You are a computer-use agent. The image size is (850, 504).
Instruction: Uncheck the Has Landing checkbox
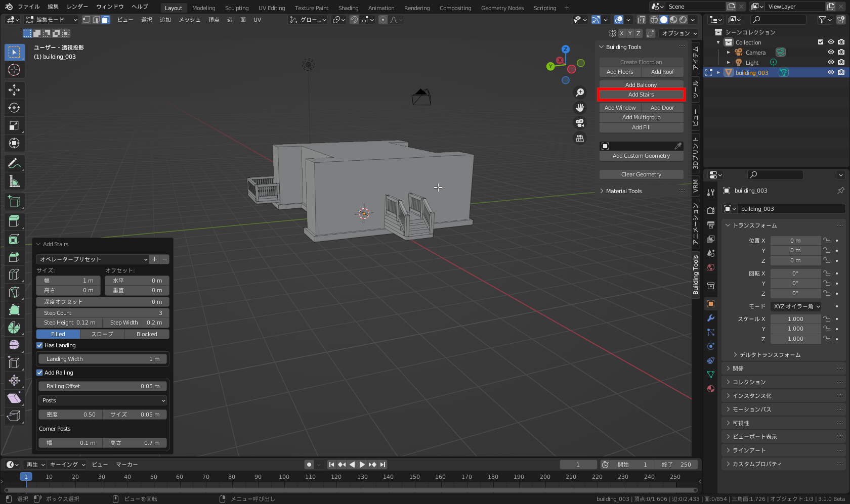coord(39,345)
